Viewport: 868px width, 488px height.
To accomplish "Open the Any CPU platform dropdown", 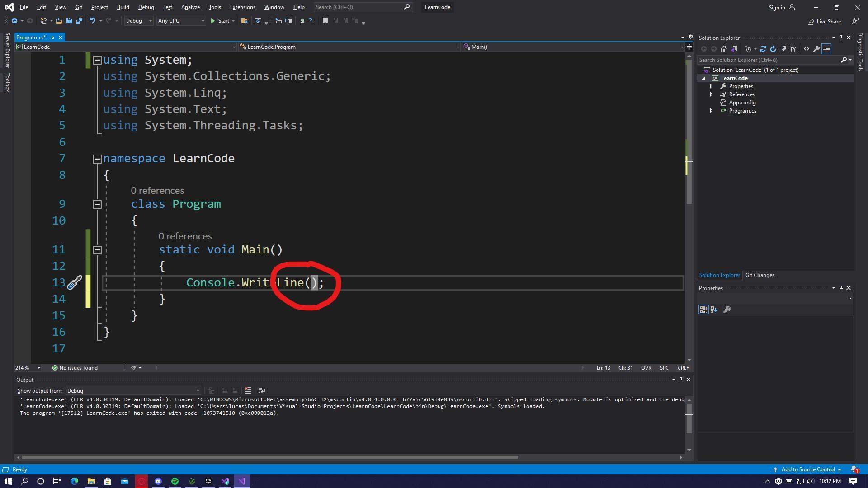I will pyautogui.click(x=181, y=21).
